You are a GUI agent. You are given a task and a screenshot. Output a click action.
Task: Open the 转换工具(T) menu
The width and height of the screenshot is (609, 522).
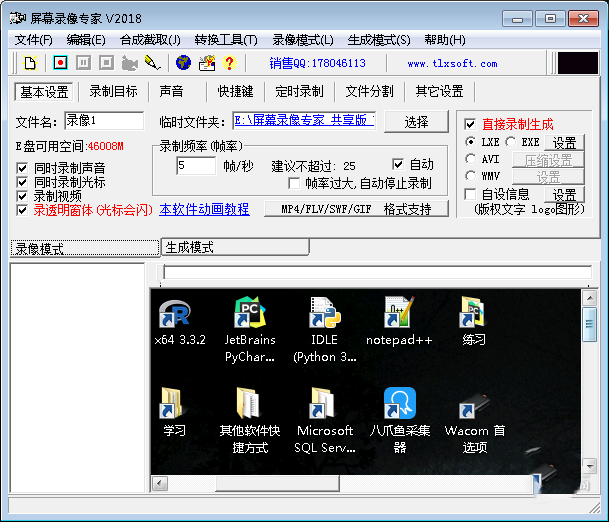(x=225, y=40)
